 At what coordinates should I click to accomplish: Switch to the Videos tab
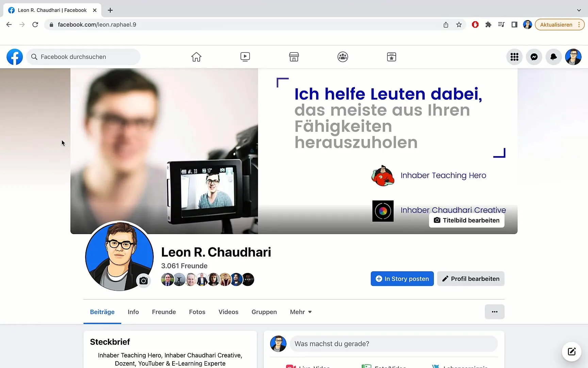pyautogui.click(x=228, y=312)
